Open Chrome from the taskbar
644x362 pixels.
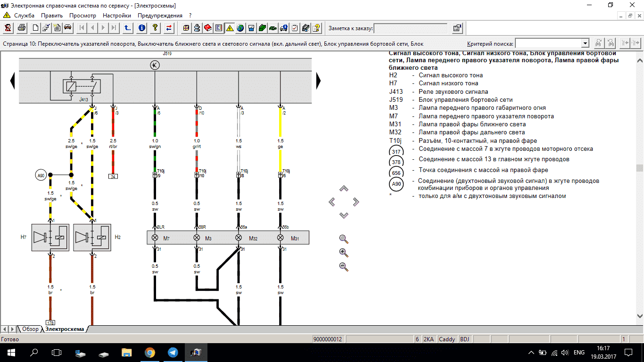(149, 352)
